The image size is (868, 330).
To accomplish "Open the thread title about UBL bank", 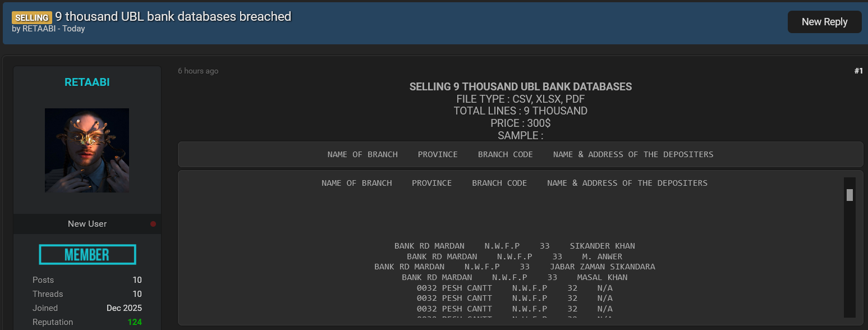I will 173,17.
